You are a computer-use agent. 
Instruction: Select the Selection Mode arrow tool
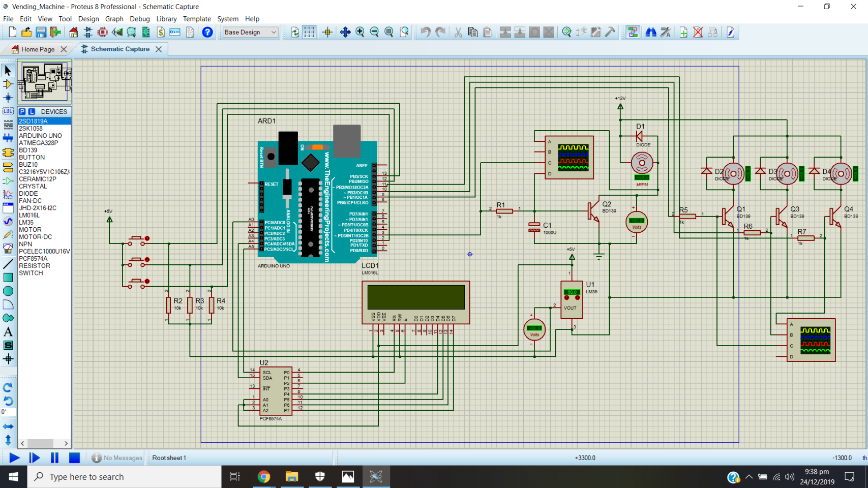pyautogui.click(x=8, y=70)
